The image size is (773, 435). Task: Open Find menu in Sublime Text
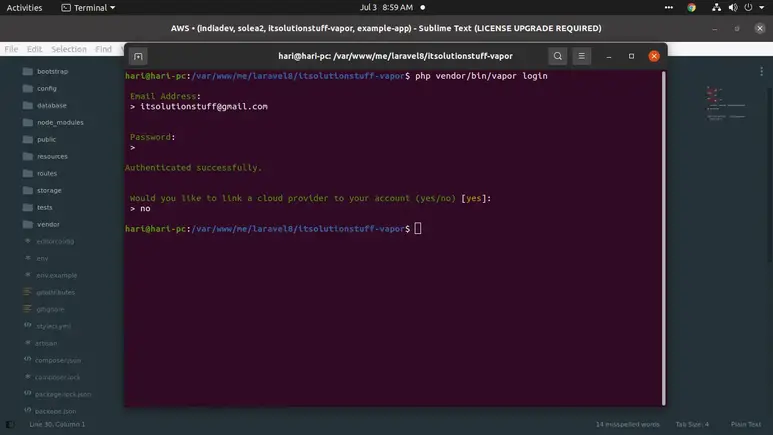[x=104, y=49]
